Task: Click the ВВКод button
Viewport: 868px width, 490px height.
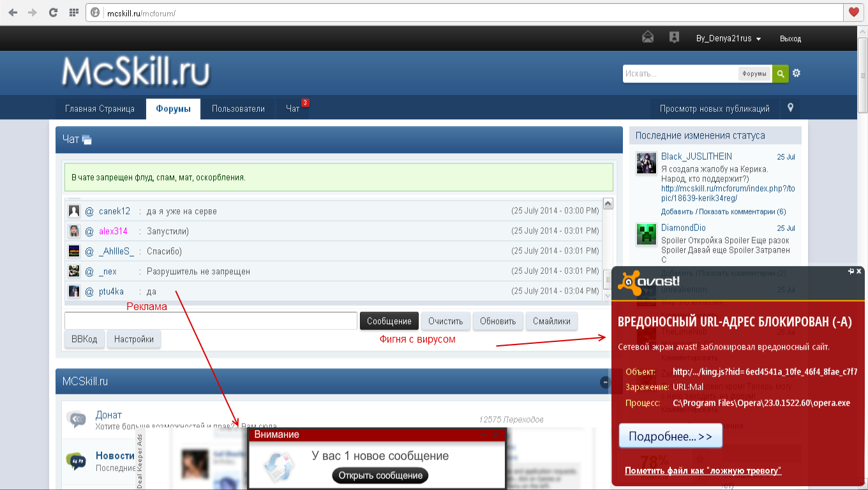Action: click(84, 339)
